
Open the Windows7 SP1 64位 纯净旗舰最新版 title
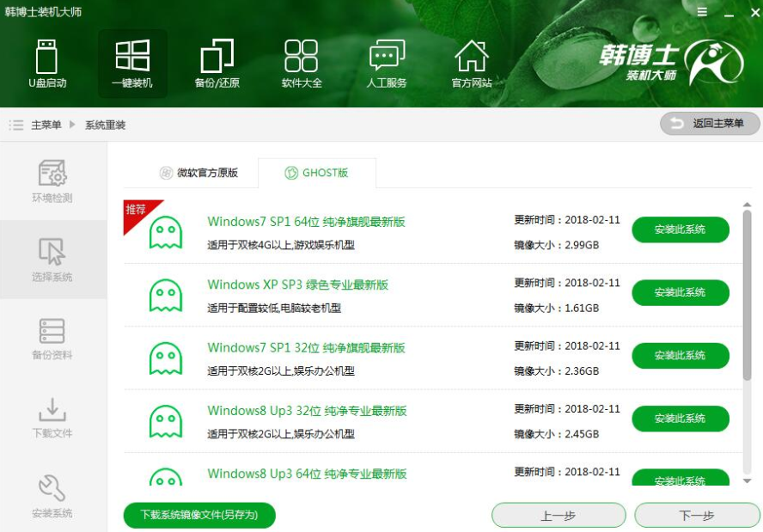point(307,222)
